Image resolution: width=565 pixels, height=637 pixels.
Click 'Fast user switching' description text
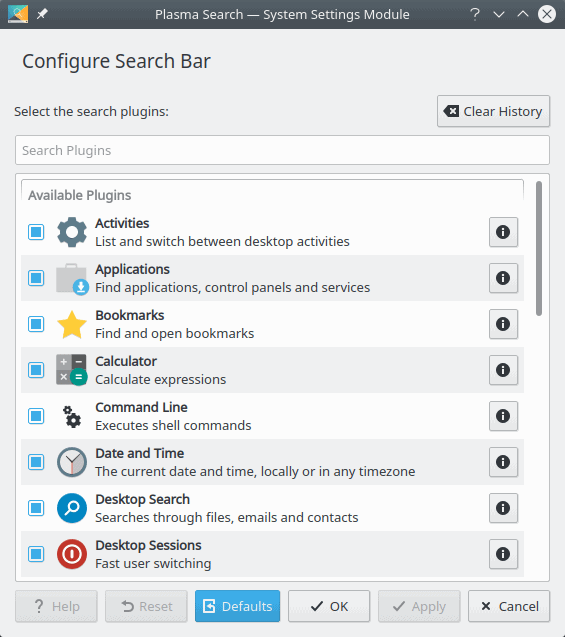(153, 563)
